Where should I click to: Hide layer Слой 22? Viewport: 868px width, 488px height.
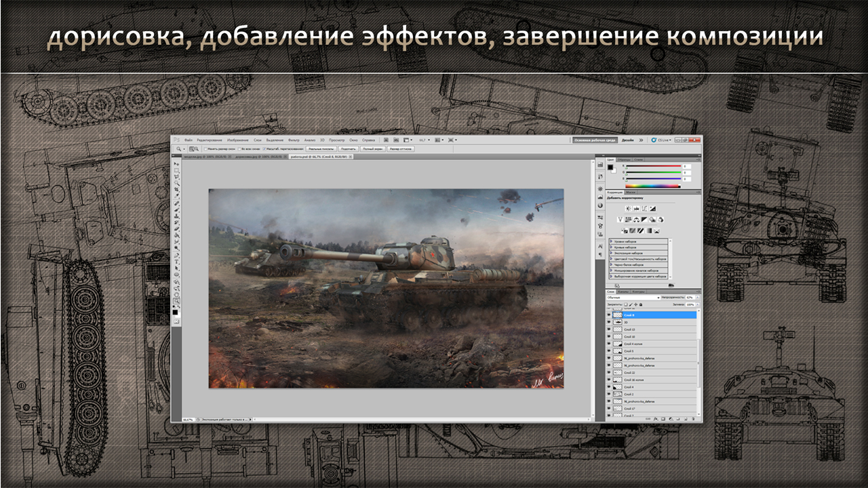coord(608,373)
